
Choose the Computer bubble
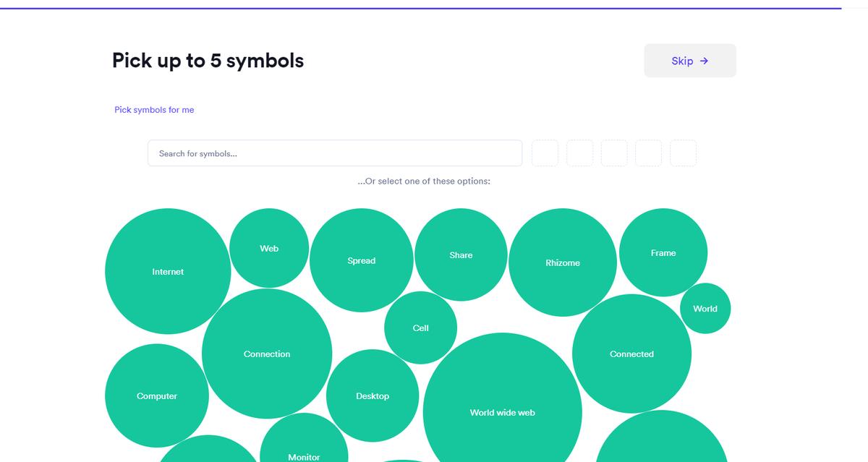pos(157,395)
